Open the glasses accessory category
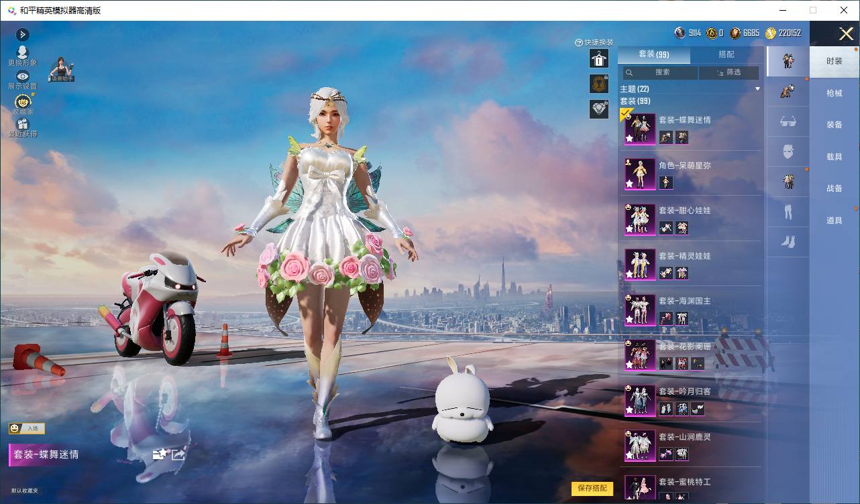This screenshot has width=860, height=504. tap(788, 122)
